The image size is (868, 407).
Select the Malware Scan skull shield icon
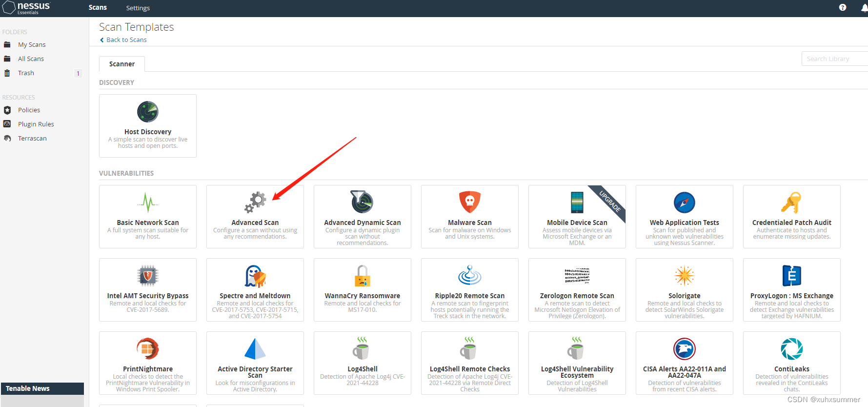click(470, 202)
